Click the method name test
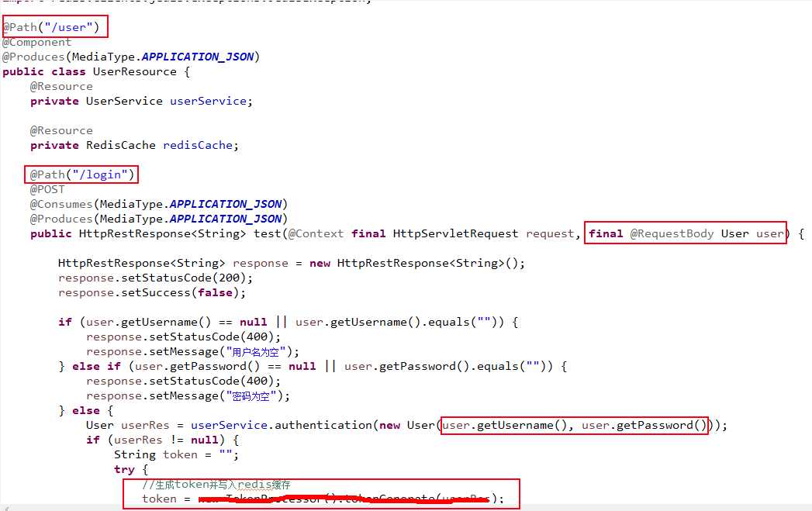Image resolution: width=812 pixels, height=511 pixels. tap(268, 233)
